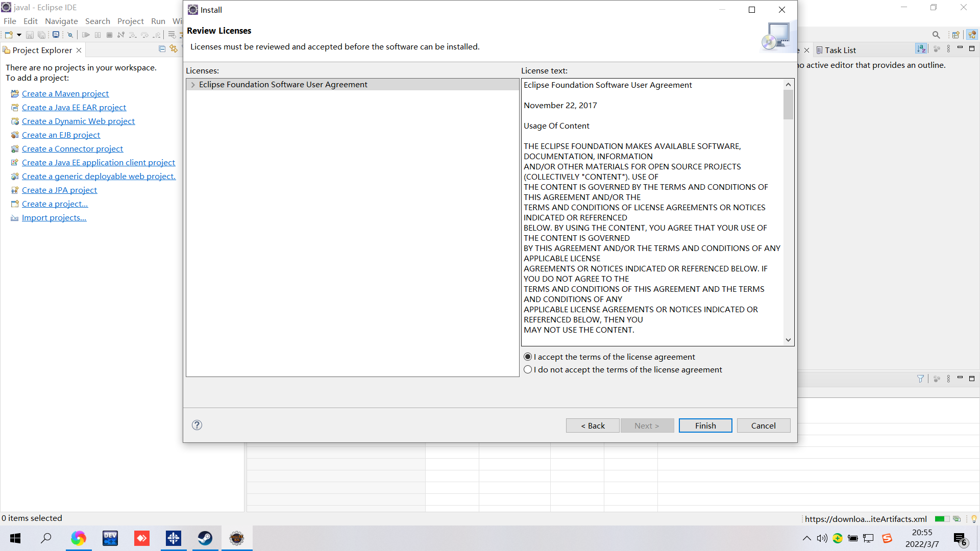Select the Java EE perspective icon
The image size is (980, 551).
tap(972, 35)
